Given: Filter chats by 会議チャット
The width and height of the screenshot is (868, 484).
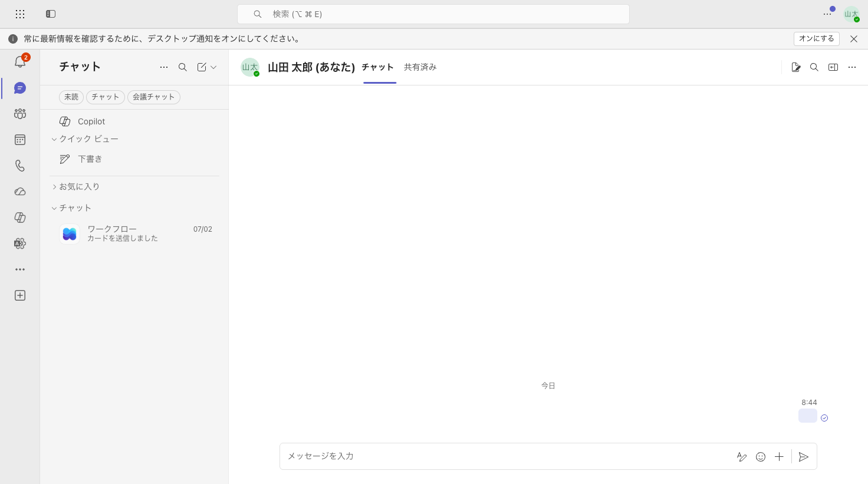Looking at the screenshot, I should pyautogui.click(x=154, y=97).
